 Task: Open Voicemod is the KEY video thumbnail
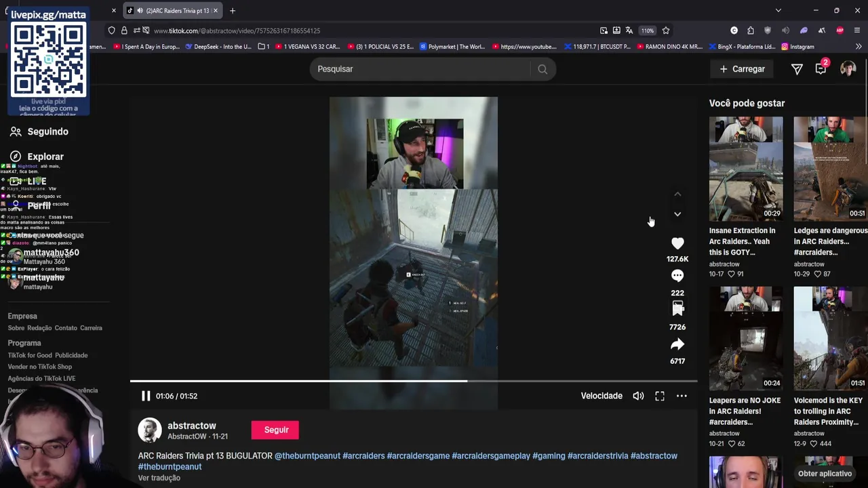[x=831, y=338]
